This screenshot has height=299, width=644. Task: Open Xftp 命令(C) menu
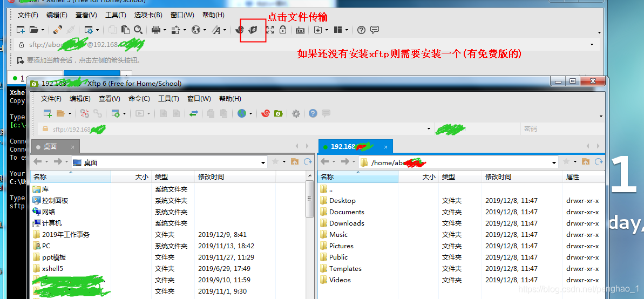pyautogui.click(x=139, y=99)
